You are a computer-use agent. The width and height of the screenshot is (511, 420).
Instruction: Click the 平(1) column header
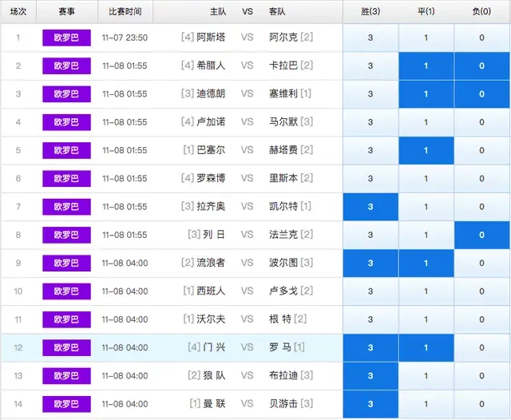[x=426, y=12]
